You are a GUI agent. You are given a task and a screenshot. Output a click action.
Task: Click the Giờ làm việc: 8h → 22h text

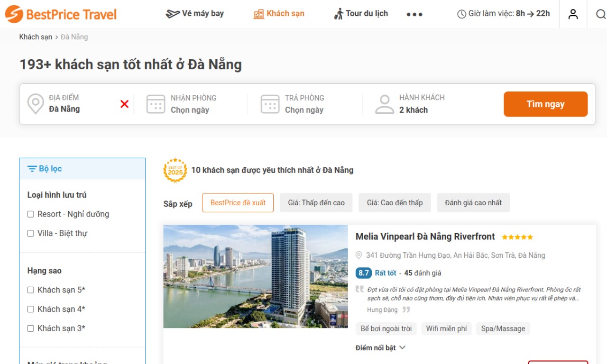[509, 14]
